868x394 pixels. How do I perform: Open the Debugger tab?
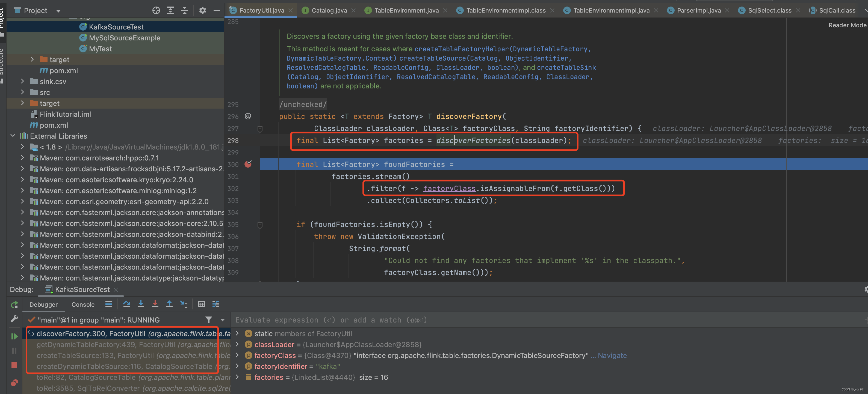pos(43,305)
